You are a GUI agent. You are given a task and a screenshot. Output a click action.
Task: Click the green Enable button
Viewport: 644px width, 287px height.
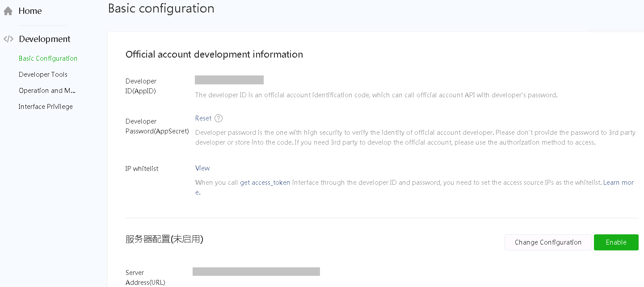pos(616,242)
